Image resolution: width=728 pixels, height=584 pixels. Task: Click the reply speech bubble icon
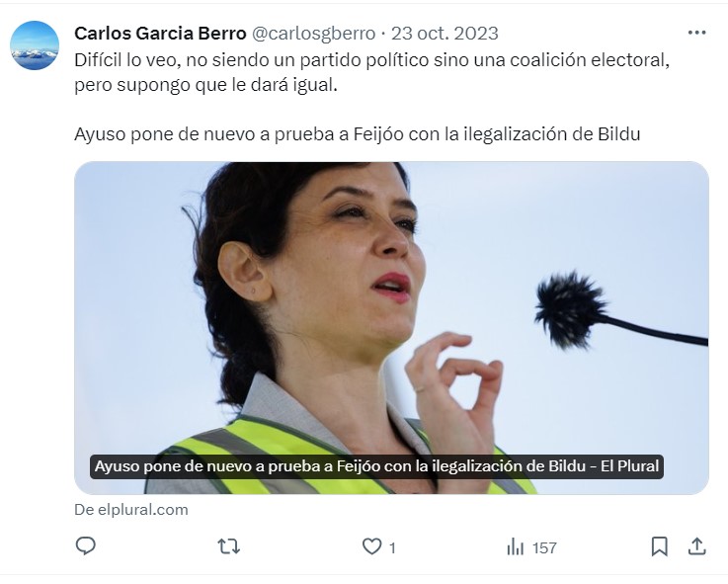pyautogui.click(x=85, y=545)
